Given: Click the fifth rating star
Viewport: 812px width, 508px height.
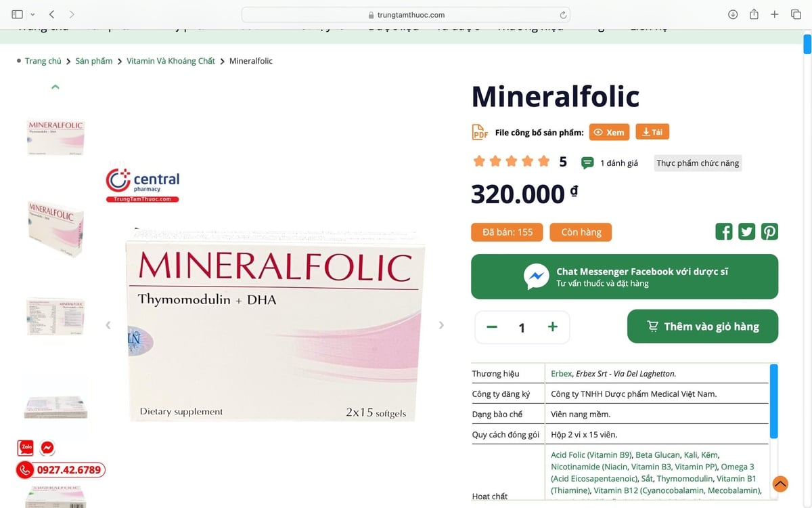Looking at the screenshot, I should pos(544,161).
